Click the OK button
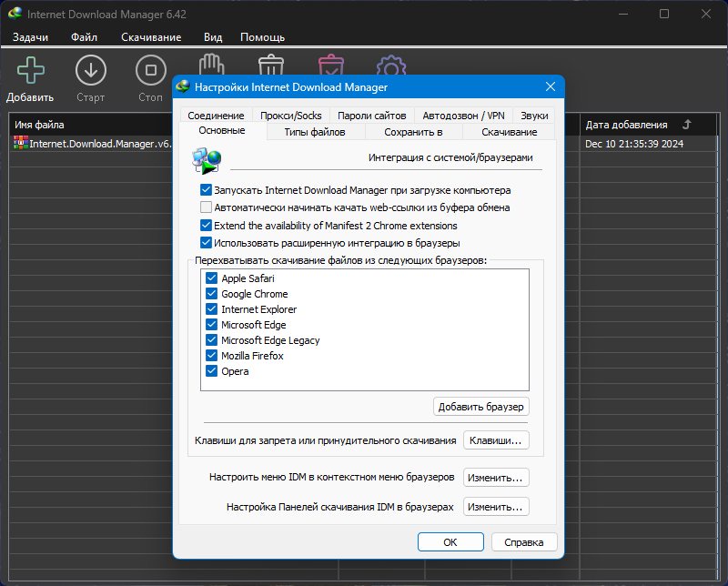 450,542
